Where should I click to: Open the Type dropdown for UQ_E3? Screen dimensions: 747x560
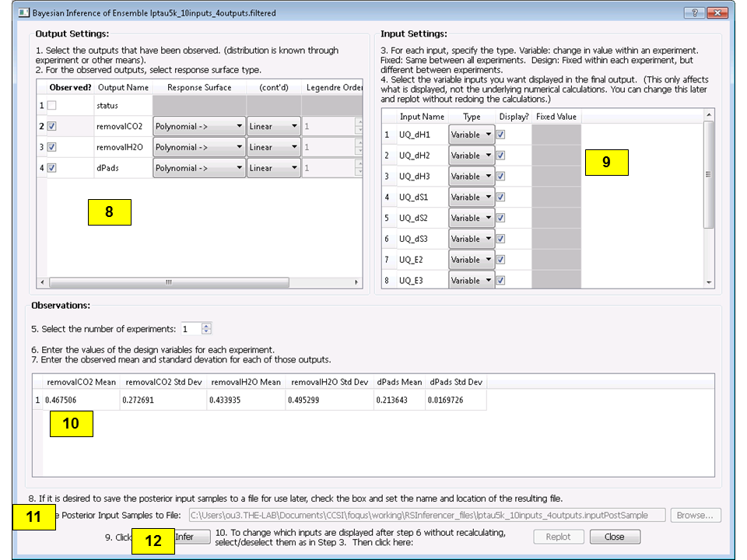click(472, 280)
